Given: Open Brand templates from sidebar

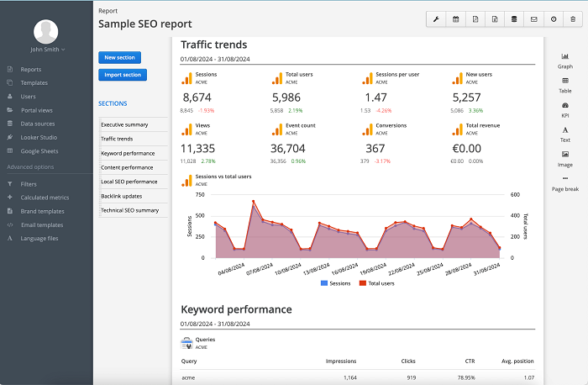Looking at the screenshot, I should pos(42,211).
